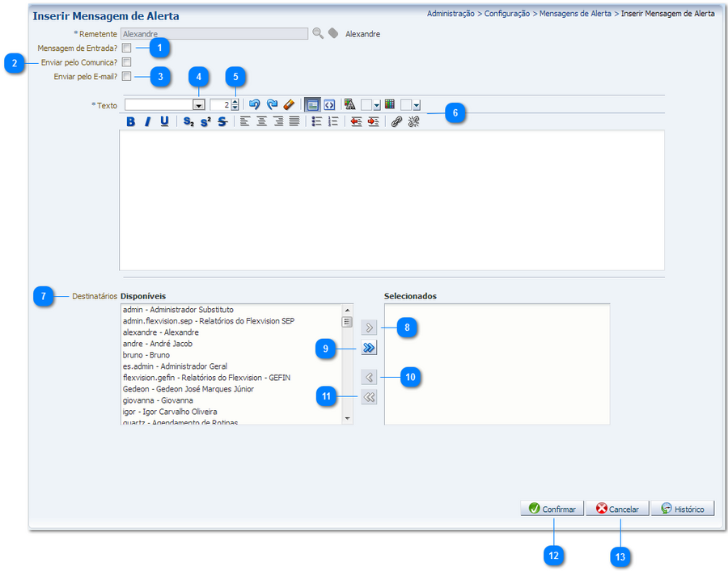The image size is (728, 571).
Task: Apply strikethrough text formatting
Action: [x=222, y=122]
